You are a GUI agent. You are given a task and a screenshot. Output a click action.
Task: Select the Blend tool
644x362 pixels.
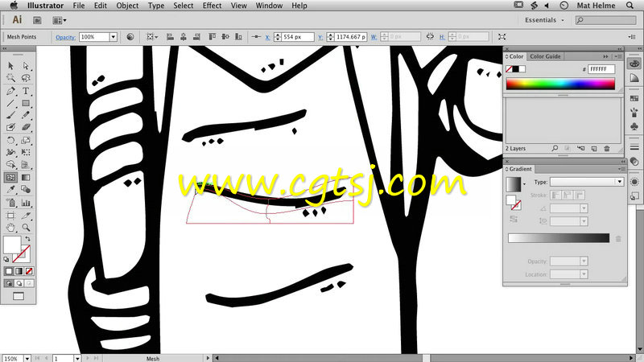26,190
